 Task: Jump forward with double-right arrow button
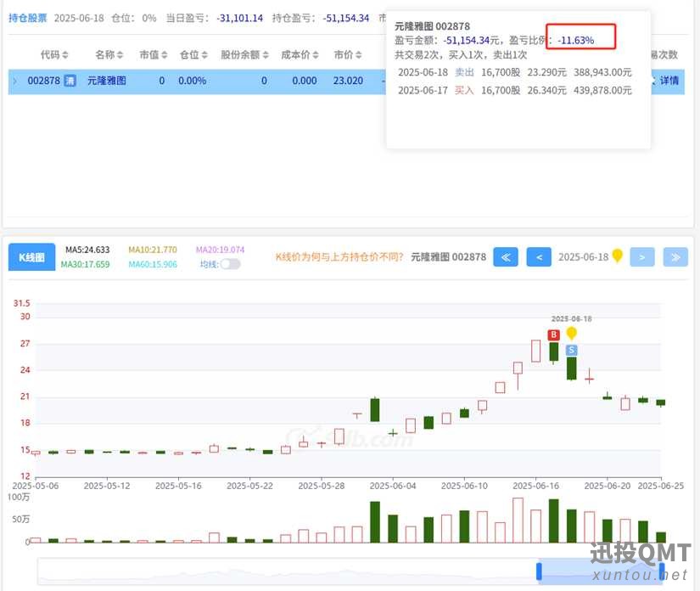[675, 257]
